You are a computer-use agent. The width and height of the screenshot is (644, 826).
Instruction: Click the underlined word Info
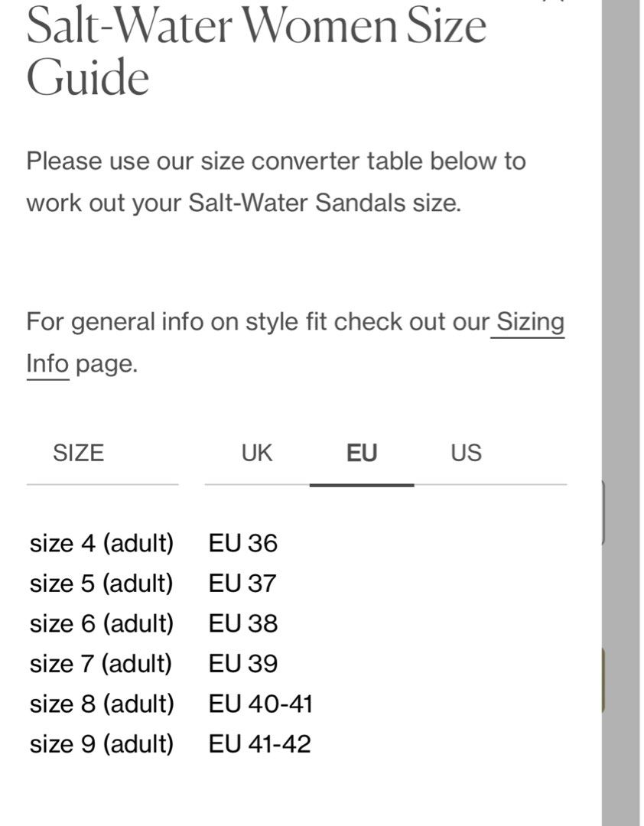(x=47, y=364)
